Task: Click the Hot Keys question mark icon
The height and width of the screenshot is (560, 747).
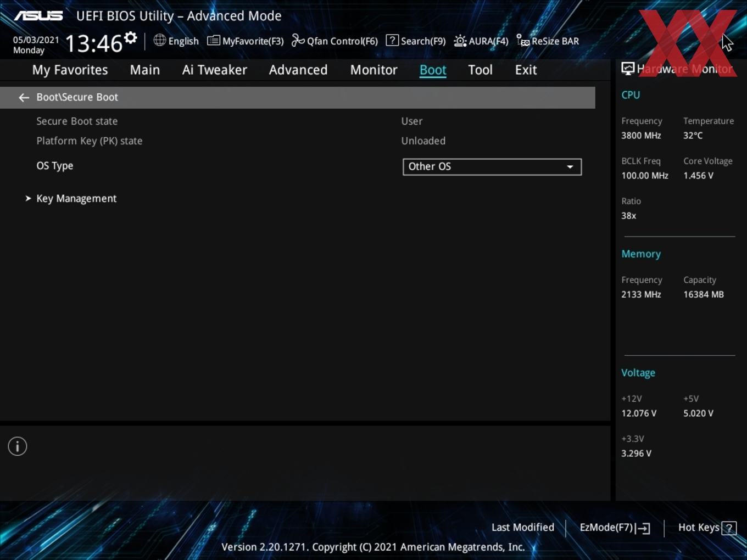Action: coord(729,528)
